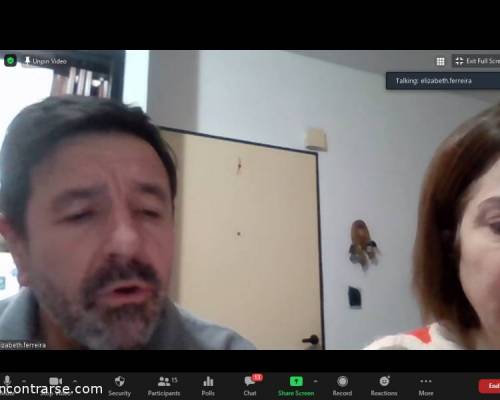Stop the camera video

(x=55, y=385)
